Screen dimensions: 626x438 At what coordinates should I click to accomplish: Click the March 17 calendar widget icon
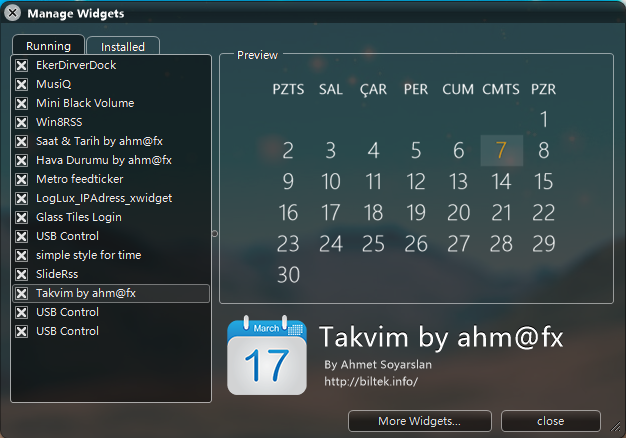267,355
